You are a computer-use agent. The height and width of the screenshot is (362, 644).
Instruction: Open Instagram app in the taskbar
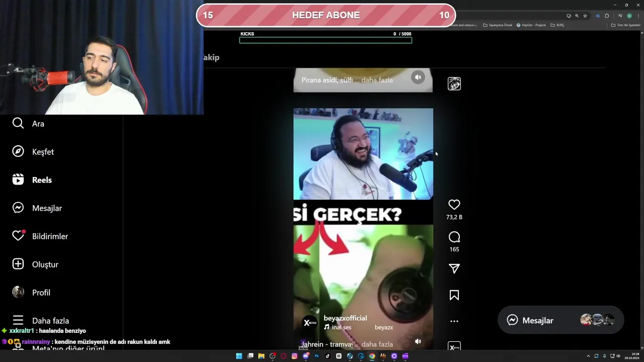tap(294, 356)
